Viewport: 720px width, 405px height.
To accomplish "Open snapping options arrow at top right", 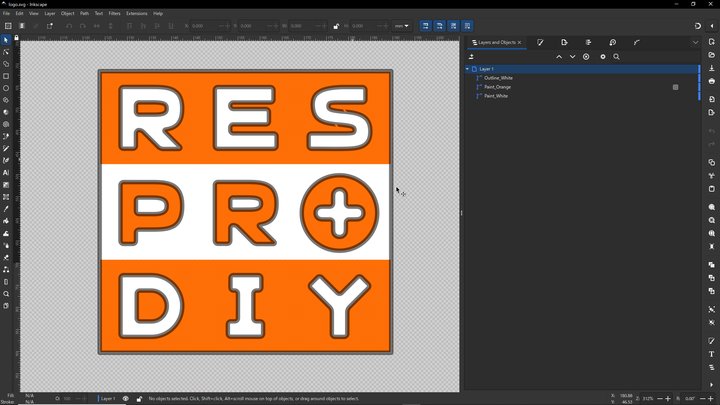I will pyautogui.click(x=712, y=26).
